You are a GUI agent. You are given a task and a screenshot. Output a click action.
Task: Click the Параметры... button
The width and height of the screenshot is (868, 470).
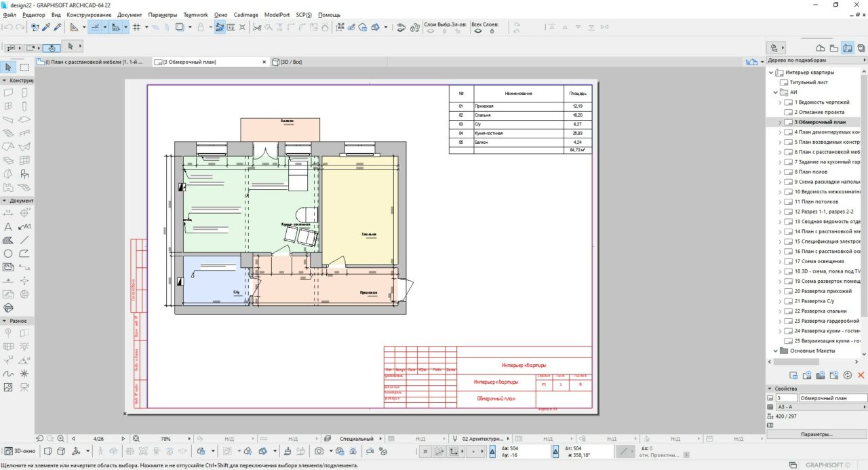pyautogui.click(x=816, y=434)
